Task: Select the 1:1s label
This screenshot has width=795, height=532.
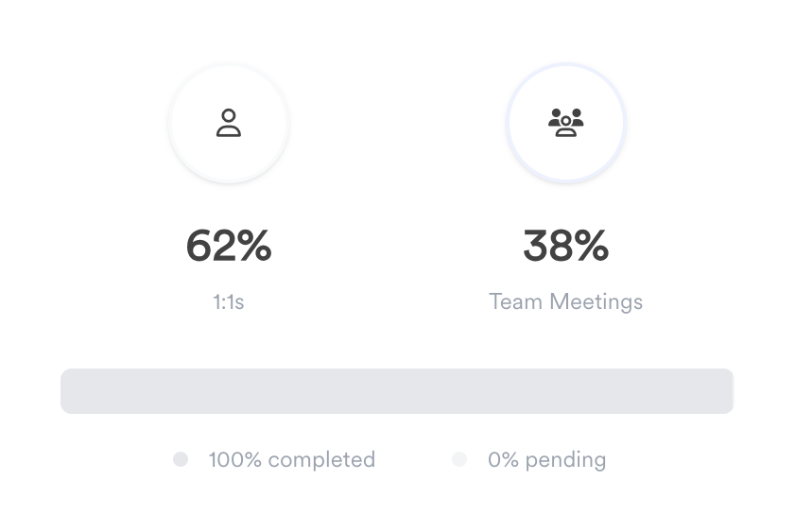Action: coord(229,302)
